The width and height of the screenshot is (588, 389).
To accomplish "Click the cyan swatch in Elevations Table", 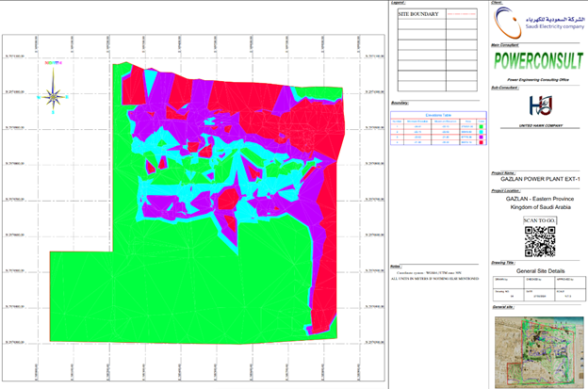I will (482, 132).
